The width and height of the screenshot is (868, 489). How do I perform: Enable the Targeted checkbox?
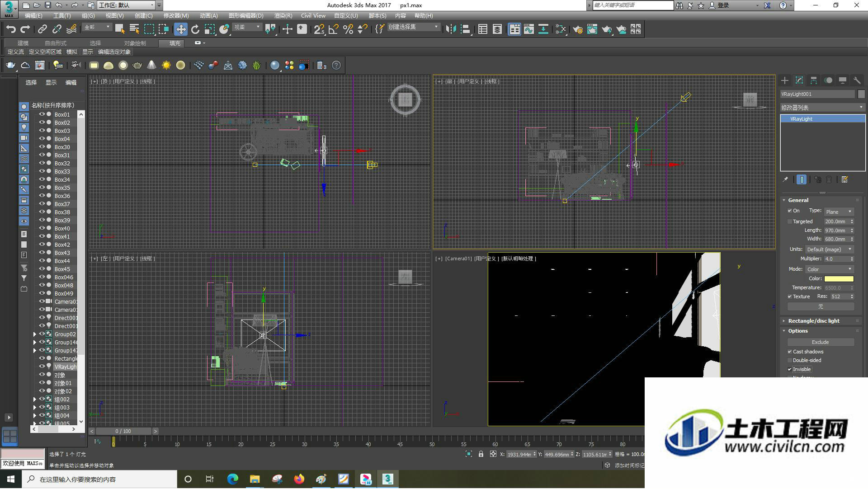pyautogui.click(x=790, y=222)
